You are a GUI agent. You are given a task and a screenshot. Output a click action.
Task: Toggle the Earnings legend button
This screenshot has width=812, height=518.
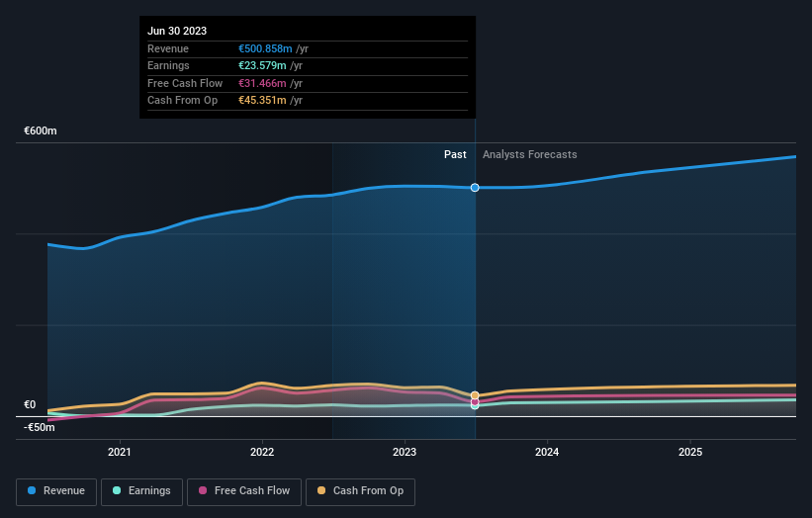pyautogui.click(x=141, y=491)
